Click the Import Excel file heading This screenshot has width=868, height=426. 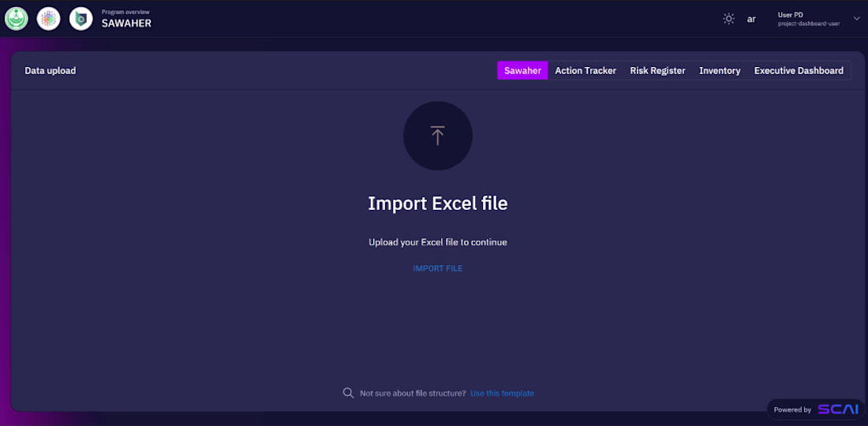pos(438,203)
